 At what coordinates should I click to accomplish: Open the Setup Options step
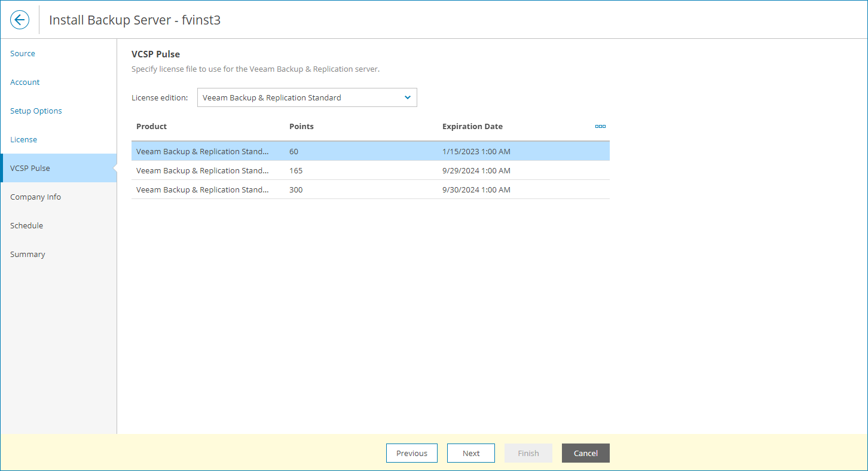tap(36, 111)
